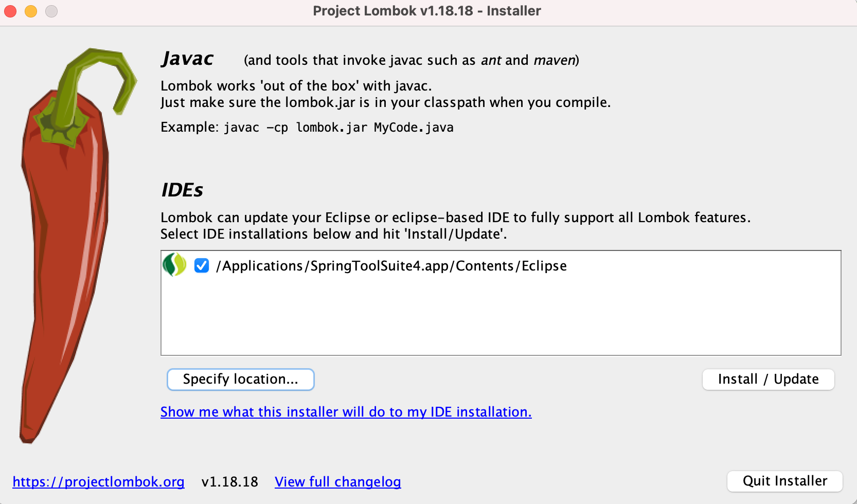Visit the https://projectlombok.org link
The width and height of the screenshot is (857, 504).
coord(98,482)
